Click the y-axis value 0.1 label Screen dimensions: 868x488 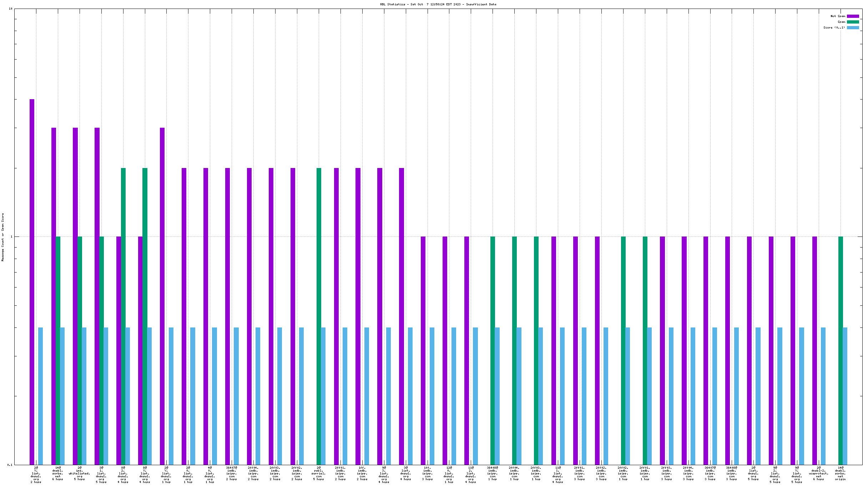click(10, 465)
